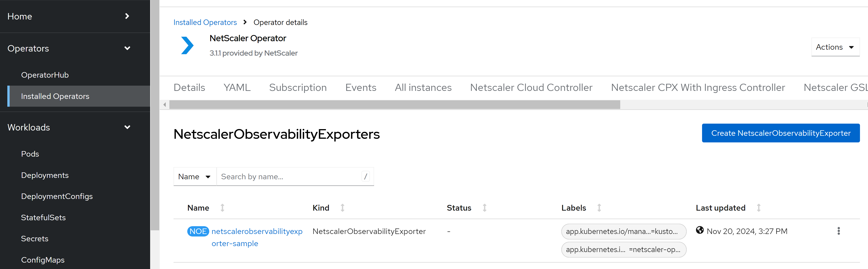This screenshot has height=269, width=868.
Task: Open the Netscaler Cloud Controller tab
Action: click(531, 87)
